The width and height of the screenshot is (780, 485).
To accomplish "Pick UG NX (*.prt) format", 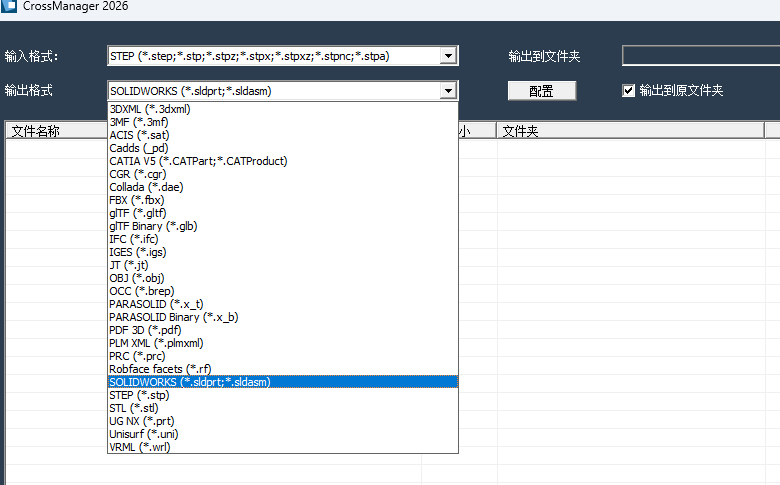I will (x=283, y=421).
